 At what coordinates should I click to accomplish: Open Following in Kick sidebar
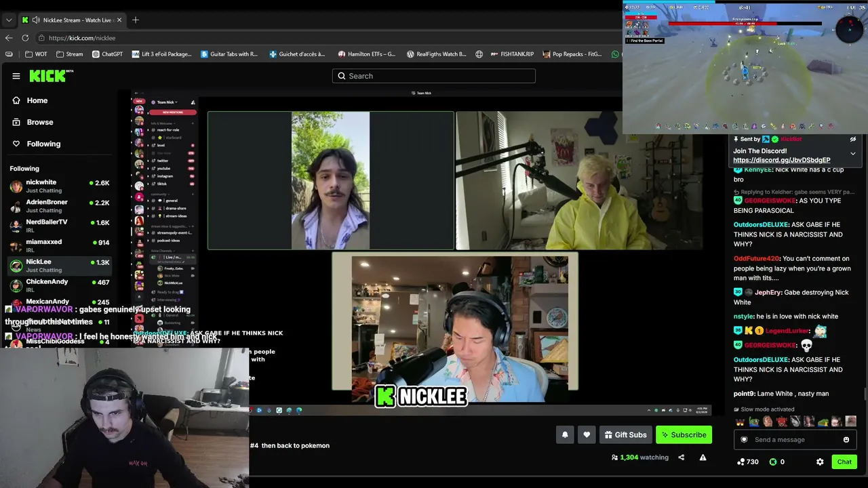[x=37, y=144]
